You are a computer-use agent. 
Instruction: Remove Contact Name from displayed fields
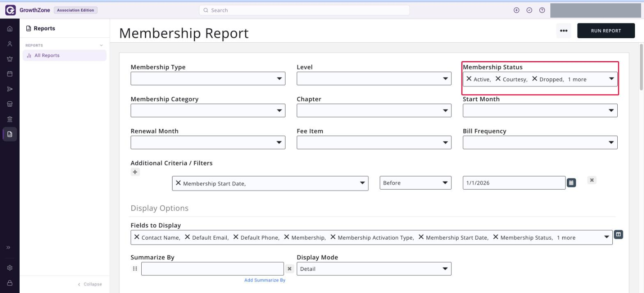(137, 237)
